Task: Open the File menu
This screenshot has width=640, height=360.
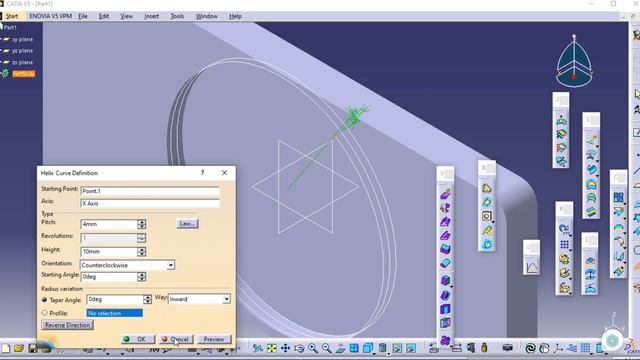Action: click(x=83, y=16)
